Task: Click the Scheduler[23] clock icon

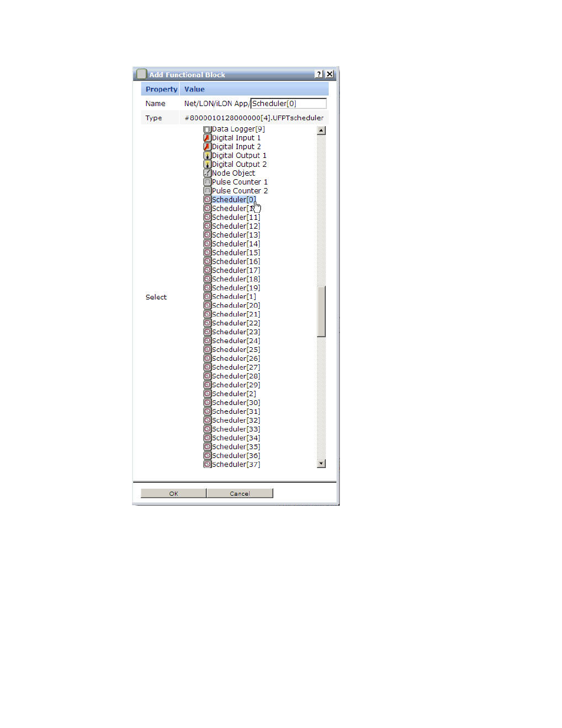Action: pos(207,332)
